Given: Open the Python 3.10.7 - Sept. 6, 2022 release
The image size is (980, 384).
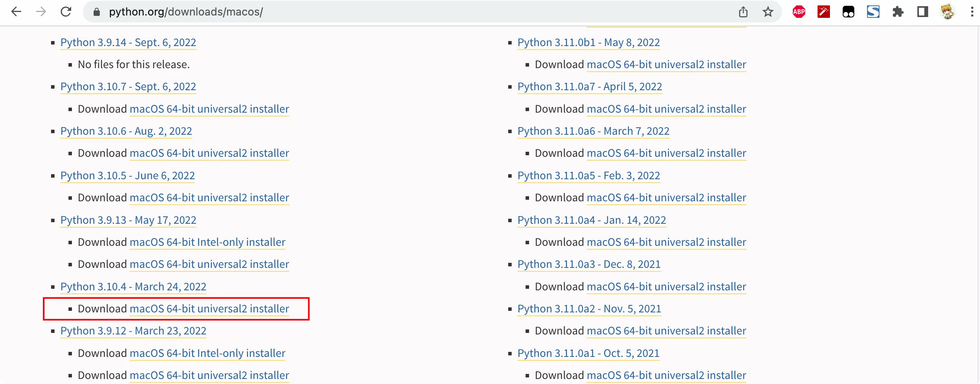Looking at the screenshot, I should [128, 87].
